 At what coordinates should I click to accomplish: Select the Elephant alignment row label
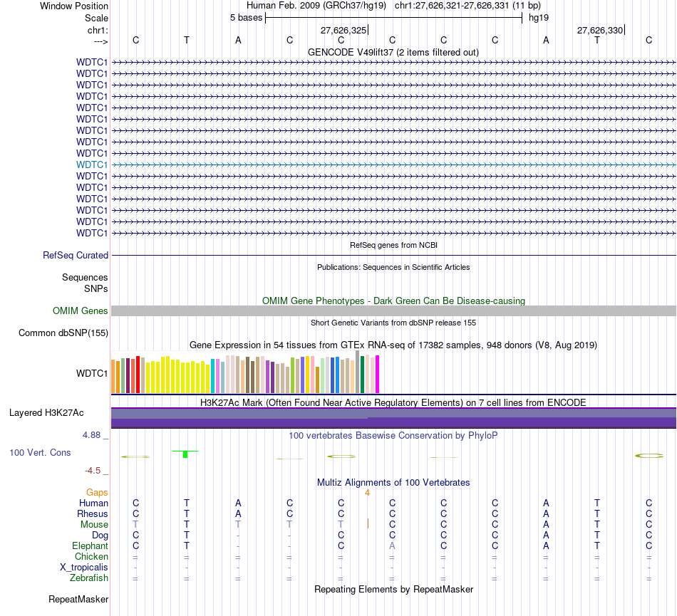click(x=90, y=545)
